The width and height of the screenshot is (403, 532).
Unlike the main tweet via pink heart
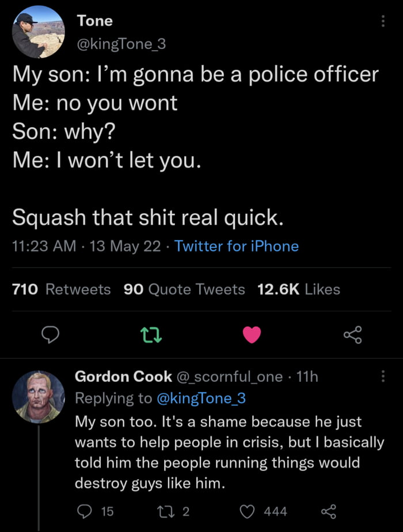pyautogui.click(x=252, y=334)
